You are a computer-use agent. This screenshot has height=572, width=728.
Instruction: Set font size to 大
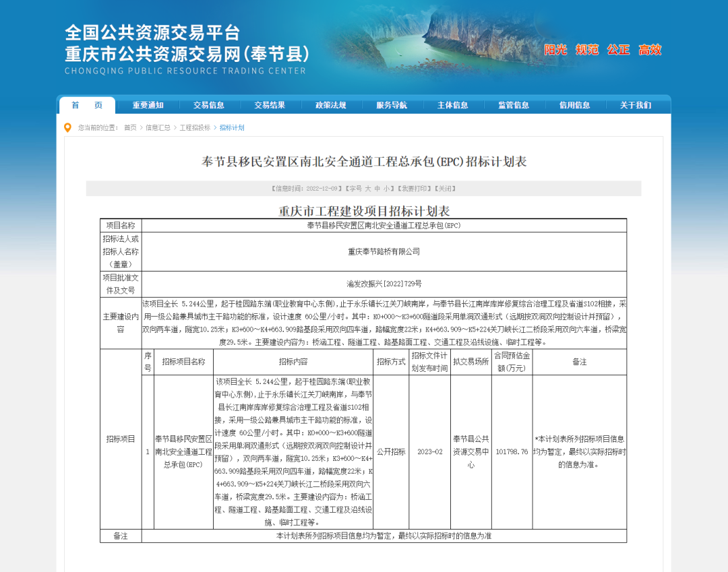(x=368, y=189)
